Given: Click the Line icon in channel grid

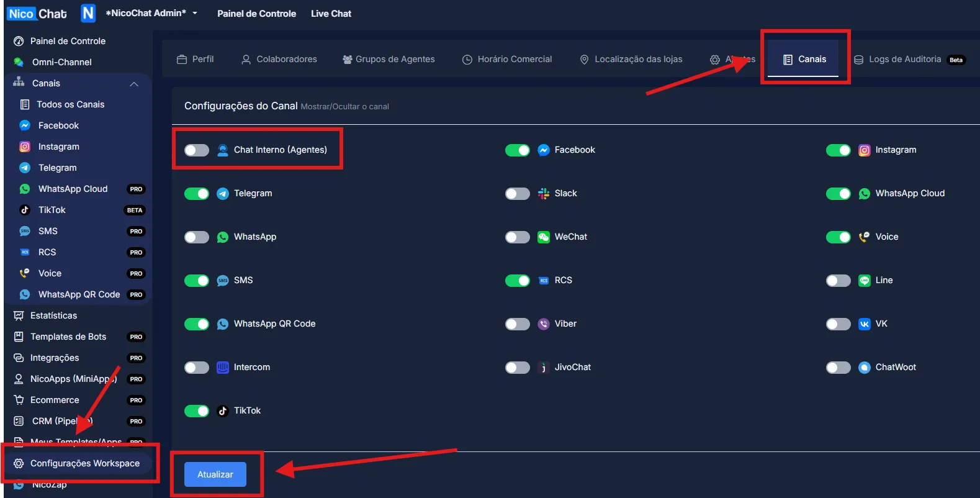Looking at the screenshot, I should point(865,281).
